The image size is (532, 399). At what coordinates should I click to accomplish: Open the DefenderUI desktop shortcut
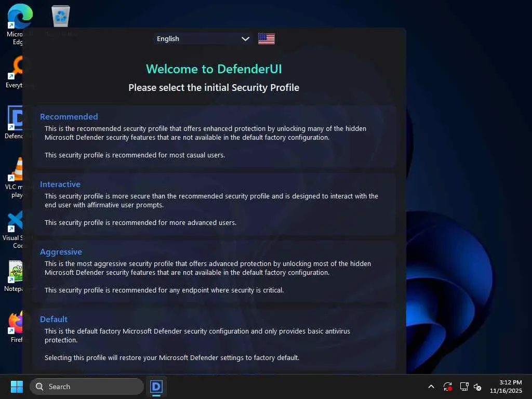point(15,122)
